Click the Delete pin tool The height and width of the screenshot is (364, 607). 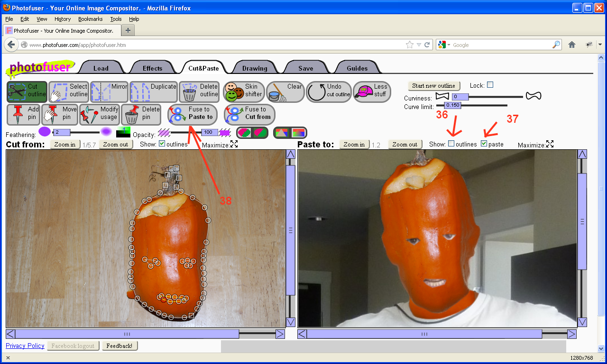141,114
